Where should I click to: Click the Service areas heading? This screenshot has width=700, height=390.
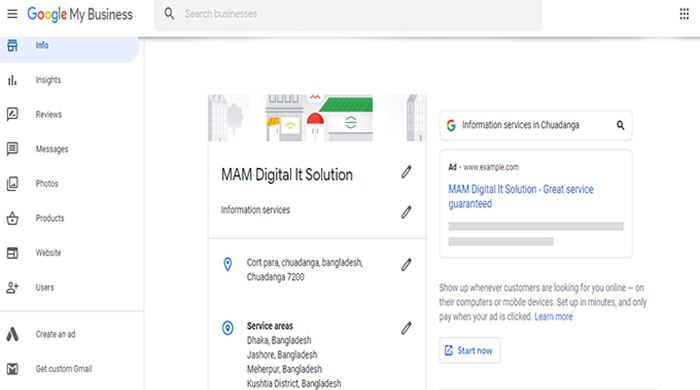(x=270, y=326)
